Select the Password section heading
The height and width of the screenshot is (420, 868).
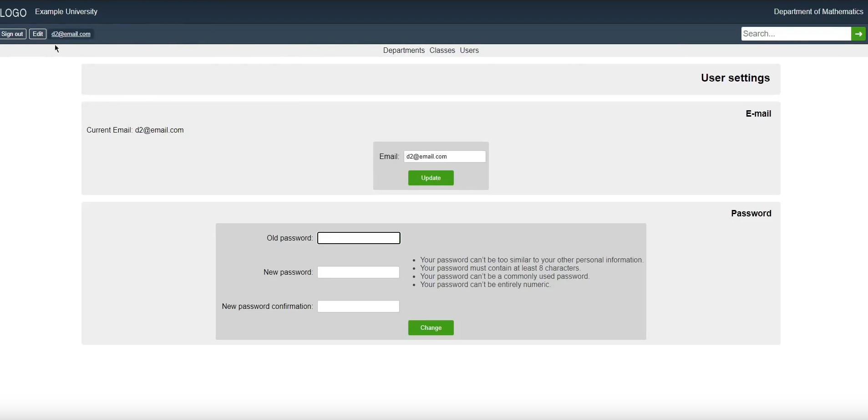[x=751, y=214]
